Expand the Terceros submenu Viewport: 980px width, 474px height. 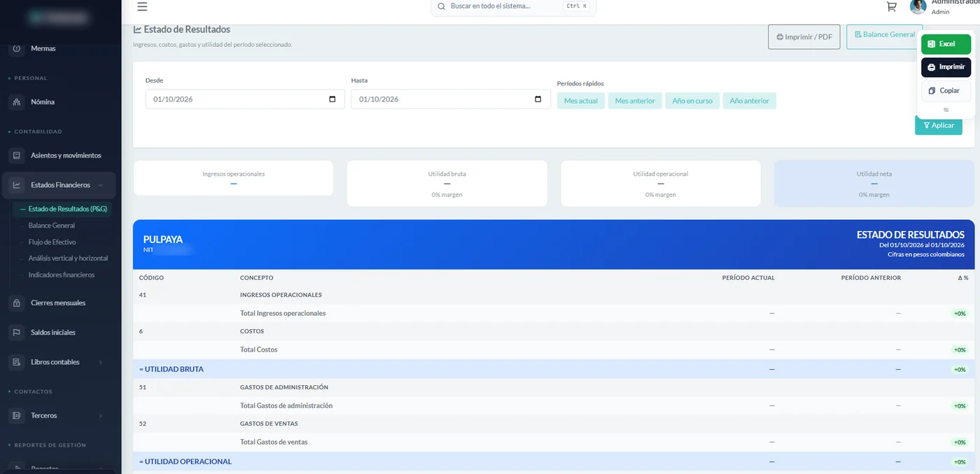[101, 416]
